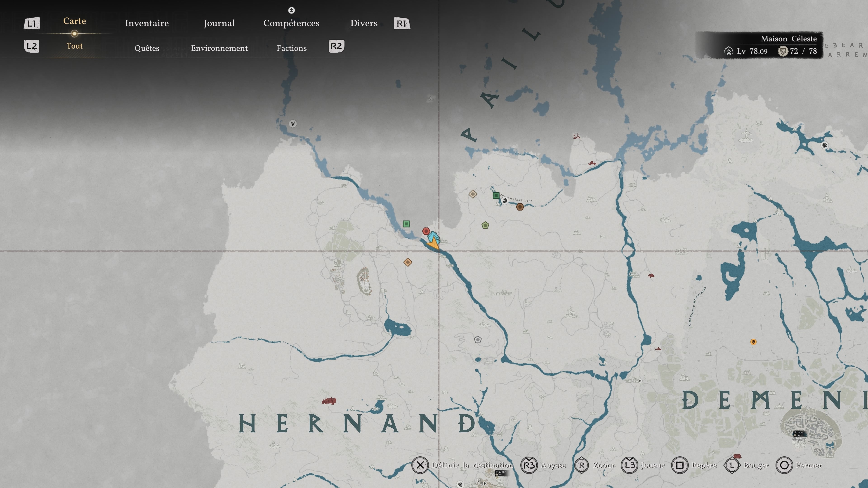
Task: Click the house level icon beside Lv
Action: click(x=729, y=51)
